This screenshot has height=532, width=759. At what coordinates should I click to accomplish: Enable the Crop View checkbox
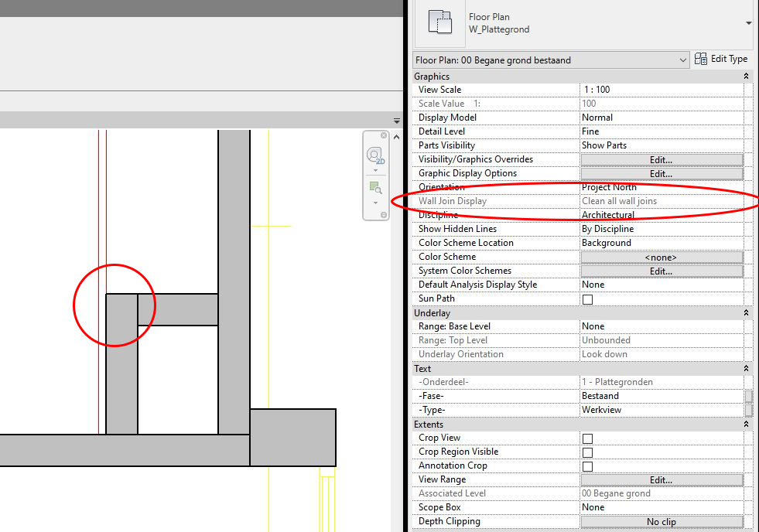(587, 437)
